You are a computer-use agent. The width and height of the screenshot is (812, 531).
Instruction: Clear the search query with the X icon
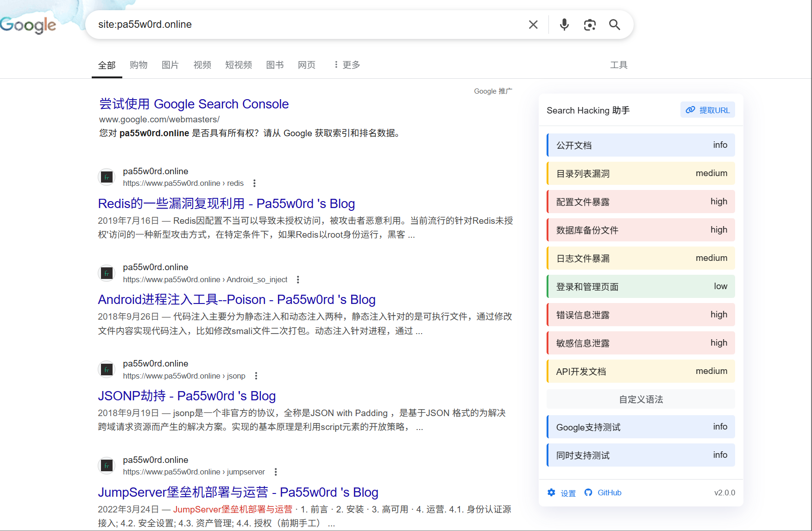tap(533, 25)
